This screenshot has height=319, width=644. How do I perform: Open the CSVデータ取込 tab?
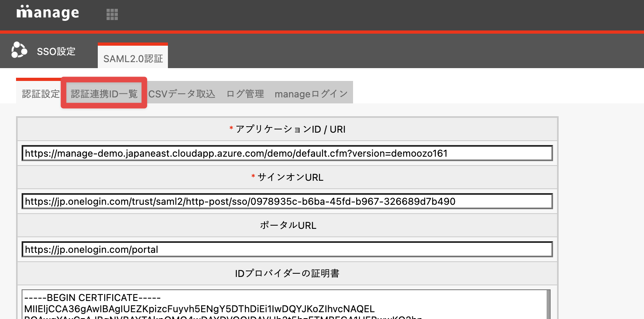click(x=182, y=94)
